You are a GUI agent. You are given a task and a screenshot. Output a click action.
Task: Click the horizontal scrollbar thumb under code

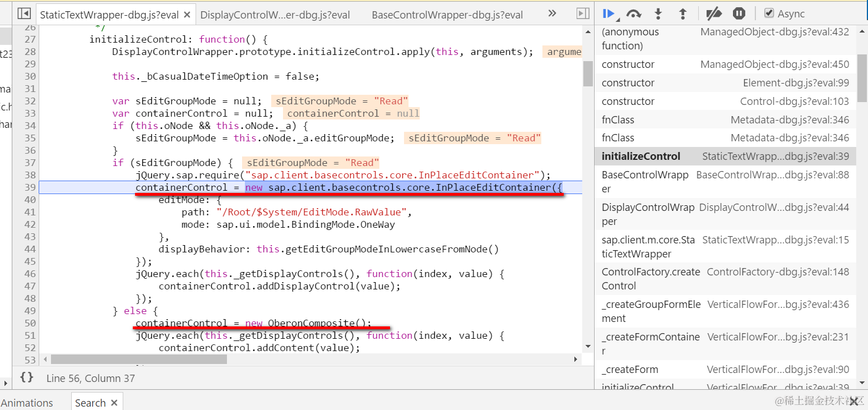138,359
